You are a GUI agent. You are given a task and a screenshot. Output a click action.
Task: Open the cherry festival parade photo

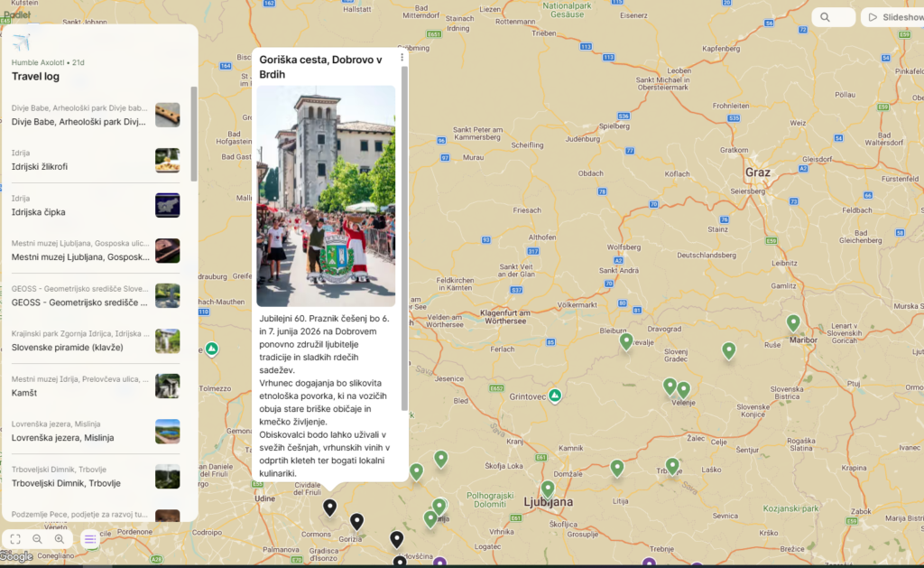[x=326, y=196]
